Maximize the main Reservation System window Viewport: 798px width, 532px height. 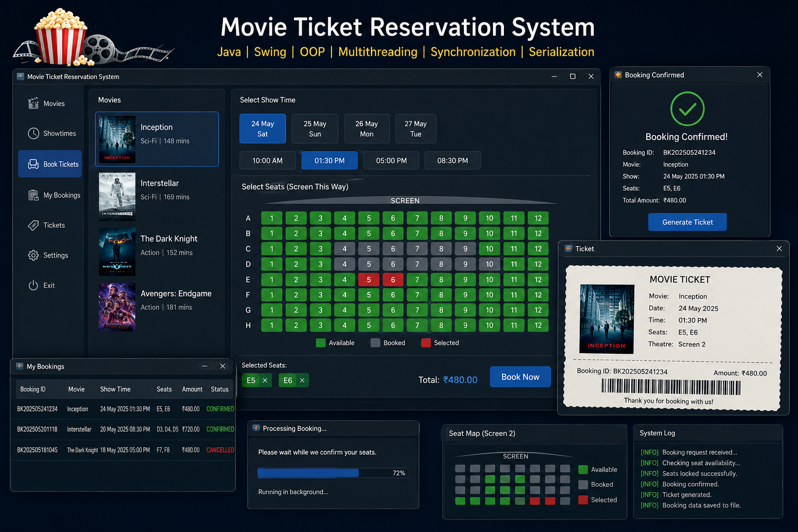tap(573, 76)
